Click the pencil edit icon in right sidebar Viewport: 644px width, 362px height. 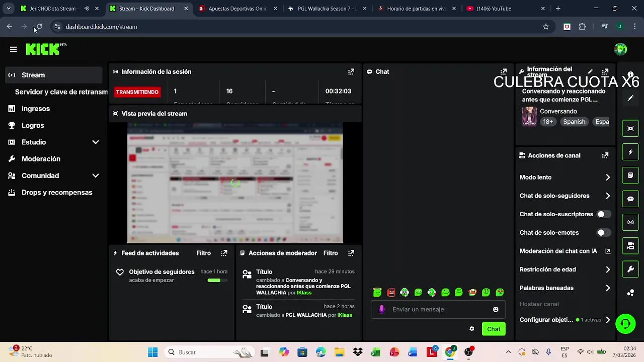click(630, 98)
